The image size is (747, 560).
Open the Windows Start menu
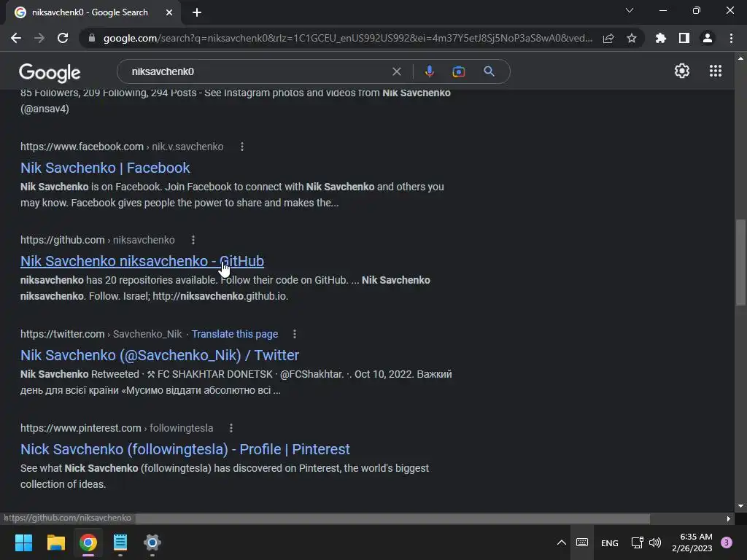(23, 542)
